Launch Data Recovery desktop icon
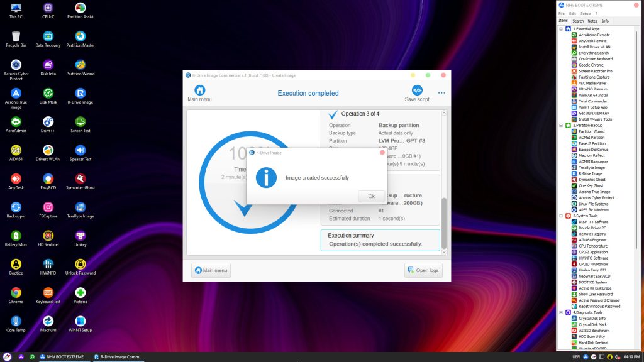Viewport: 644px width, 362px height. pyautogui.click(x=48, y=40)
